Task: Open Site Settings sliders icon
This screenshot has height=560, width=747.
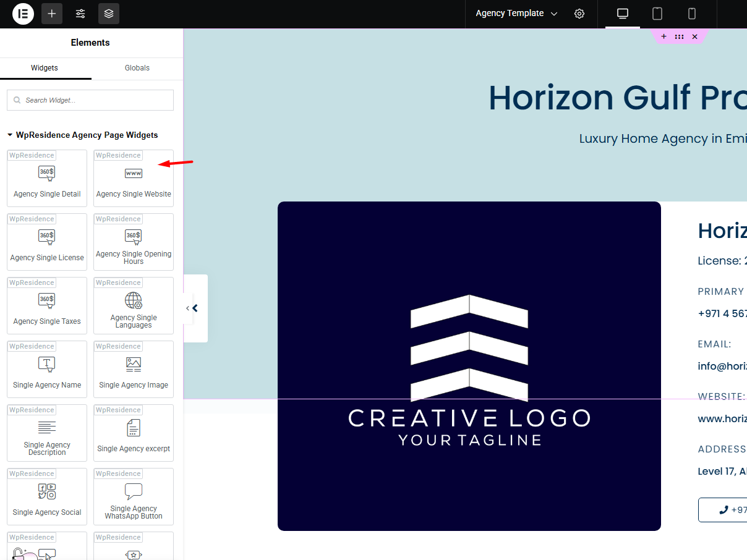Action: click(x=80, y=14)
